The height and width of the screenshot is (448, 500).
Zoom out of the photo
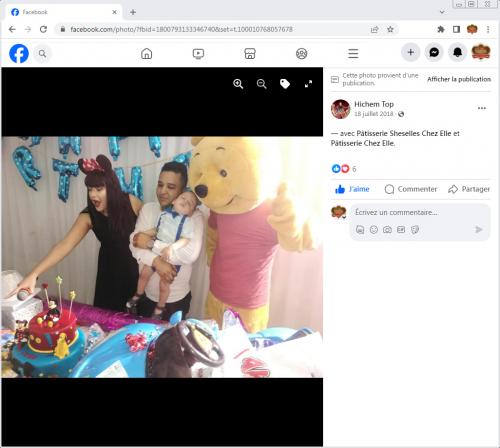click(262, 84)
